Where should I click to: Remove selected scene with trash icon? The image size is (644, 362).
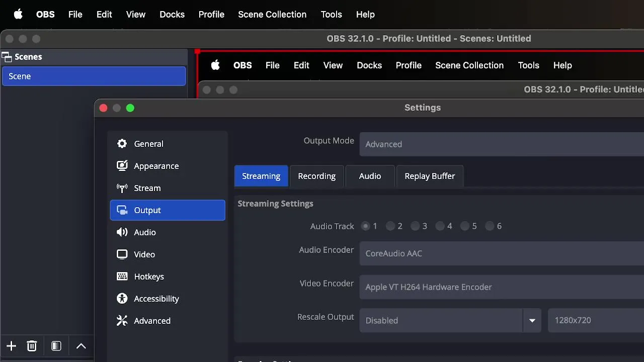coord(32,346)
